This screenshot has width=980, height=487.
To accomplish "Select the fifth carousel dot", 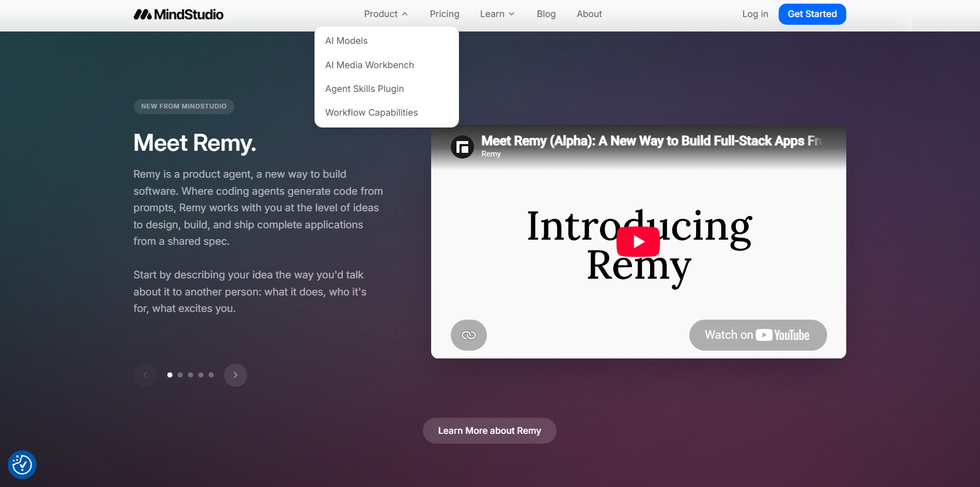I will [211, 375].
